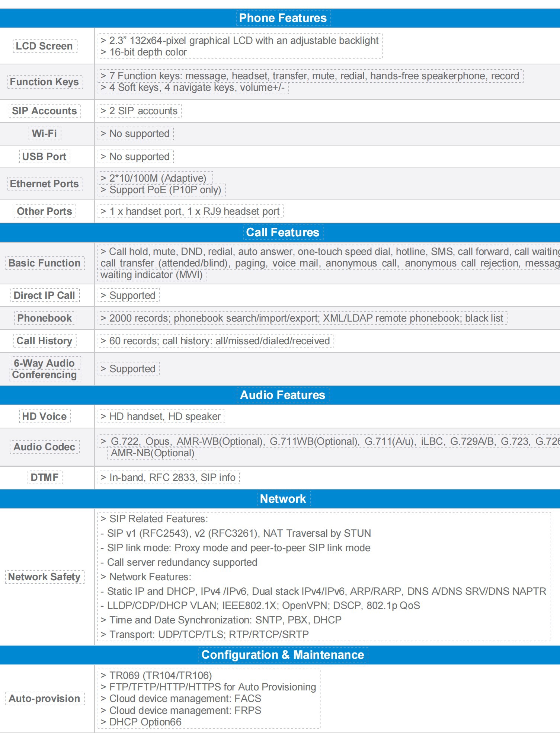Select the "60 records; call history" line

(216, 341)
